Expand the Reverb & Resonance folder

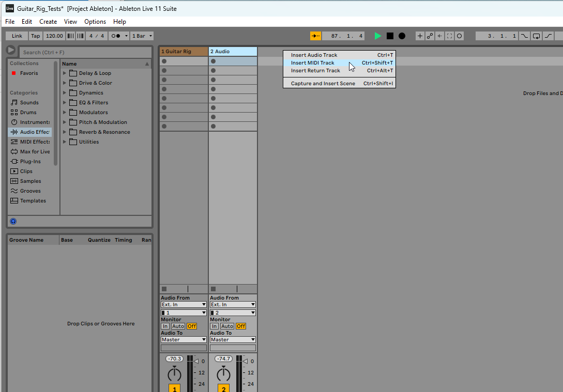65,132
